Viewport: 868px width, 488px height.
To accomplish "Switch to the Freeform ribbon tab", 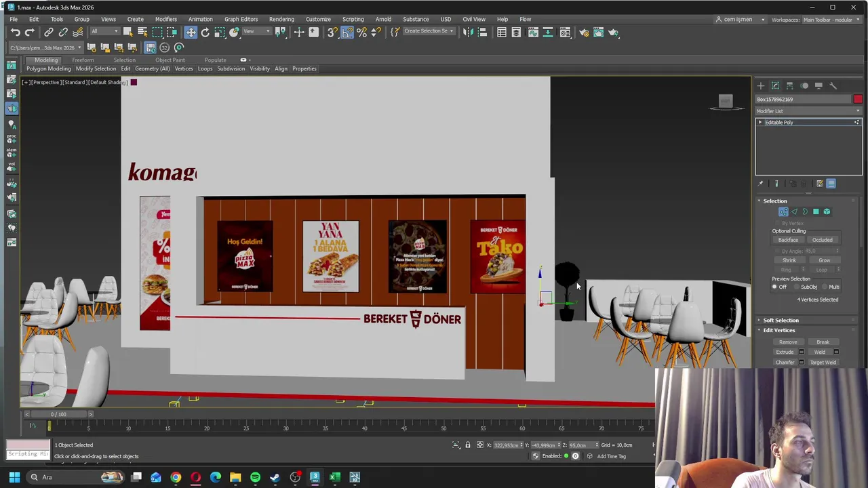I will coord(83,60).
